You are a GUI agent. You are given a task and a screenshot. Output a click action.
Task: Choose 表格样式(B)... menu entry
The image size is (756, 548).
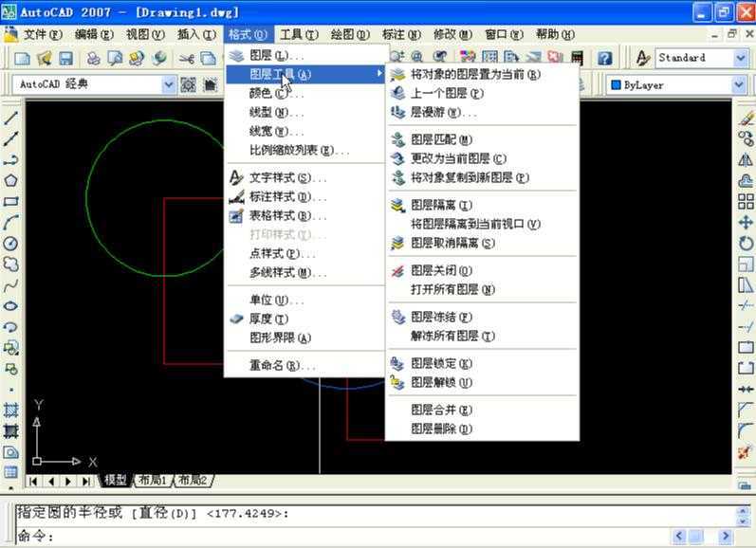click(x=305, y=215)
